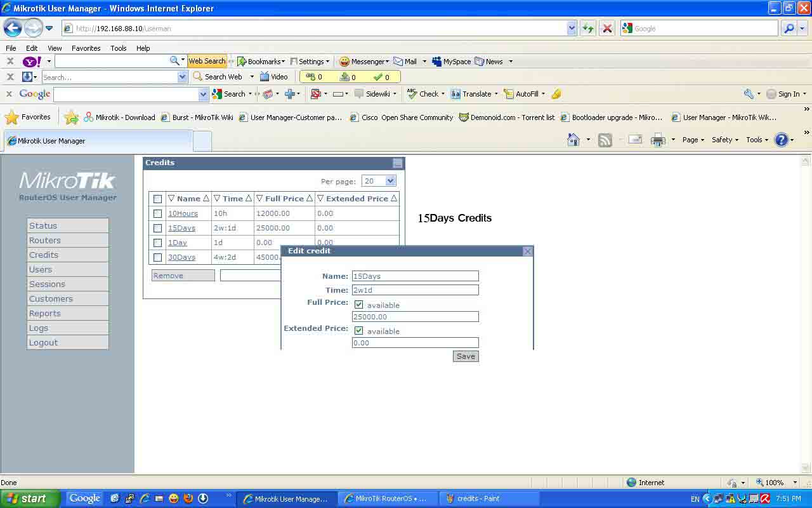The width and height of the screenshot is (812, 508).
Task: Open the Tools dropdown in command bar
Action: click(757, 140)
